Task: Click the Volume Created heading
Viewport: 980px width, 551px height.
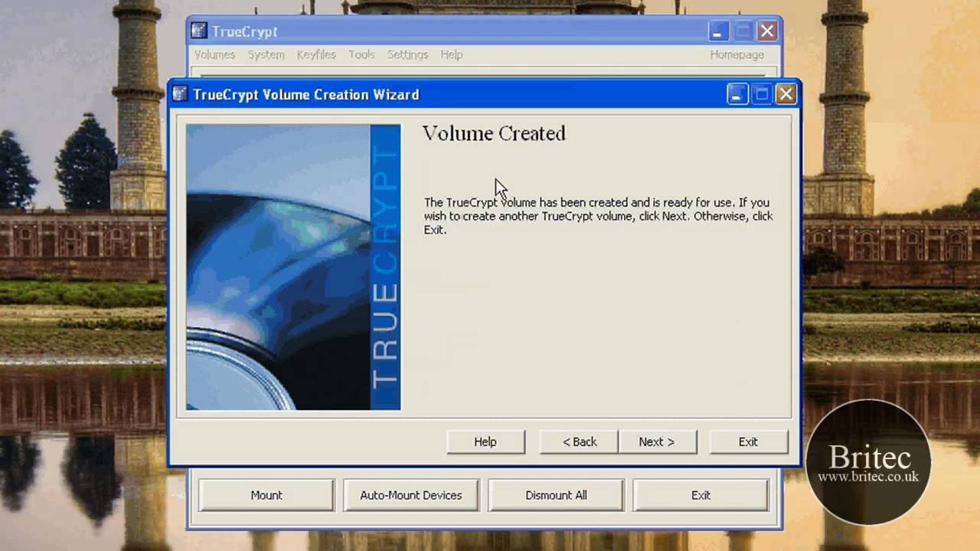Action: tap(494, 133)
